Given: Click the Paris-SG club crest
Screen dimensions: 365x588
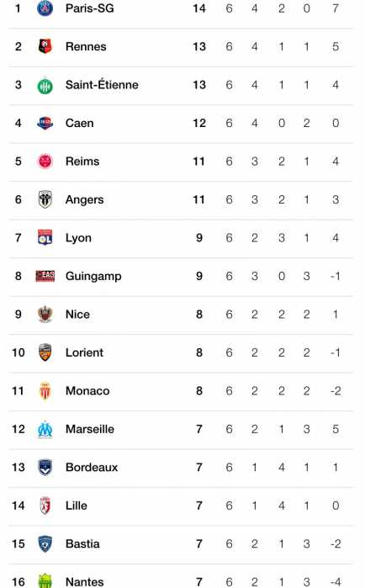Looking at the screenshot, I should pos(45,8).
